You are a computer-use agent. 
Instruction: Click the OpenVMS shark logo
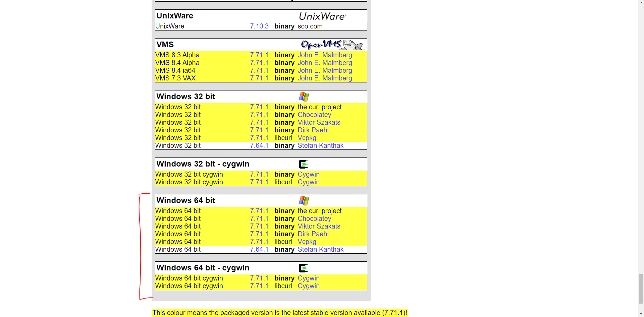point(333,45)
